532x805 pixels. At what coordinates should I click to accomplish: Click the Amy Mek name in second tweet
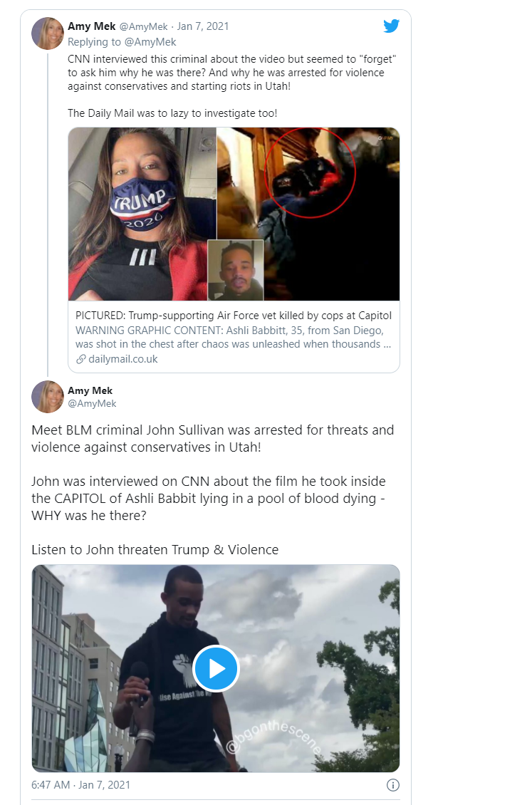click(90, 390)
